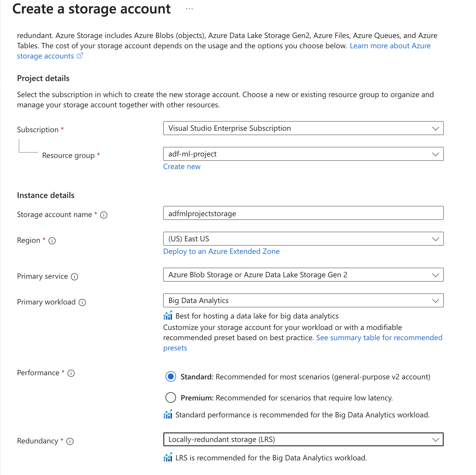Open the Redundancy dropdown
The width and height of the screenshot is (476, 475).
(303, 439)
